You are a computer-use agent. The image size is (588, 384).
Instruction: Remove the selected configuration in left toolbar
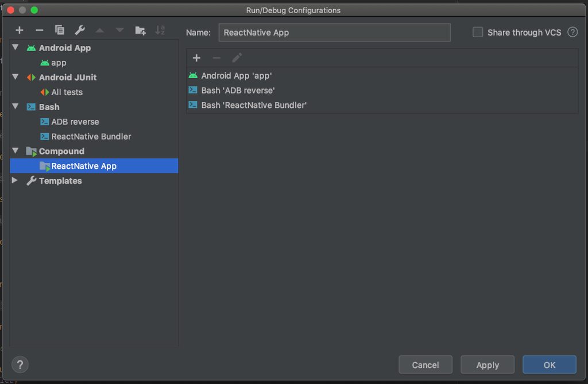40,30
